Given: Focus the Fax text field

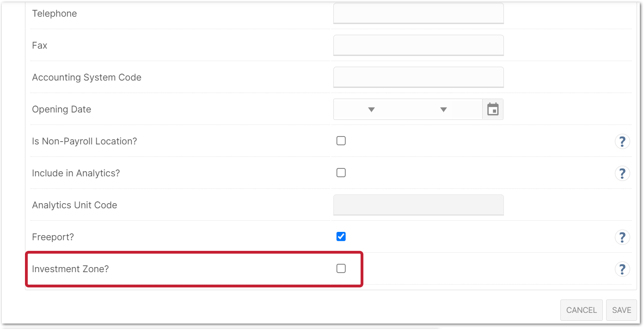Looking at the screenshot, I should pyautogui.click(x=418, y=45).
